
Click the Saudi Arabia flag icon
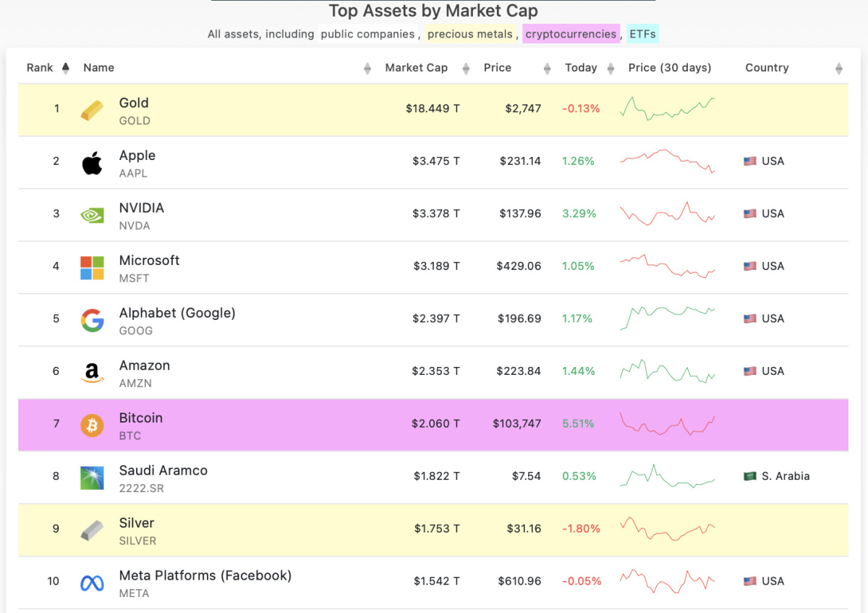750,476
